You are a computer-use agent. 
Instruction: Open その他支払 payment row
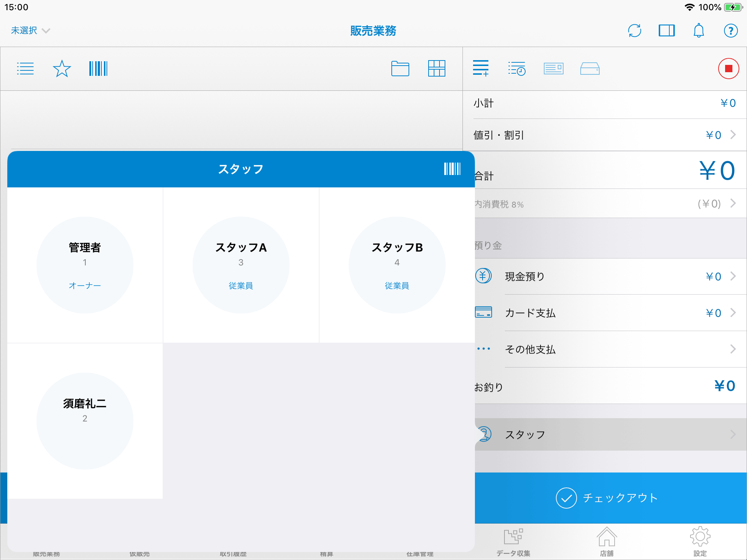[x=610, y=349]
